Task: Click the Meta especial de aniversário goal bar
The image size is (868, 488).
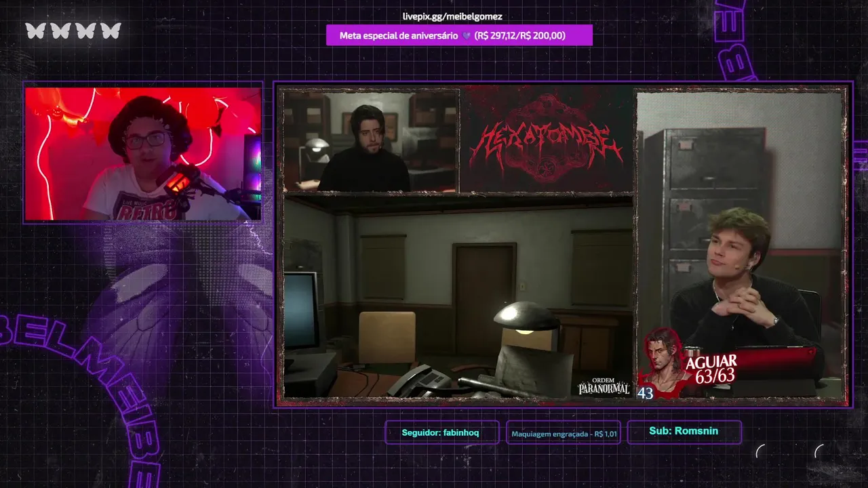Action: coord(459,35)
